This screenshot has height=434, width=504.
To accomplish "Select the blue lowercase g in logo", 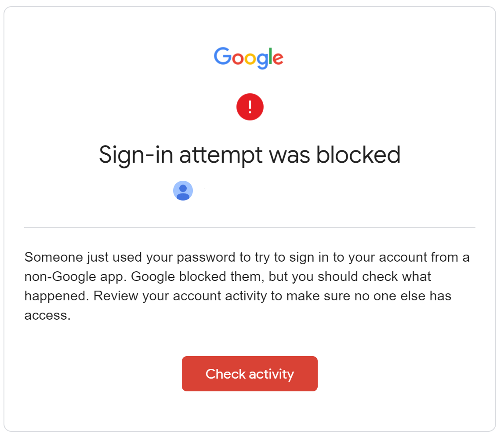I will click(x=262, y=61).
